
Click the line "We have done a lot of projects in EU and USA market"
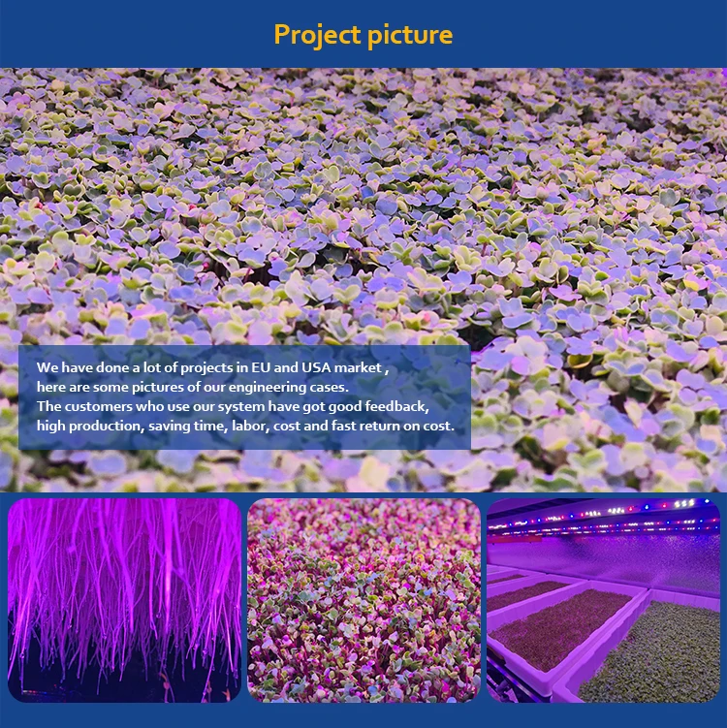coord(209,367)
